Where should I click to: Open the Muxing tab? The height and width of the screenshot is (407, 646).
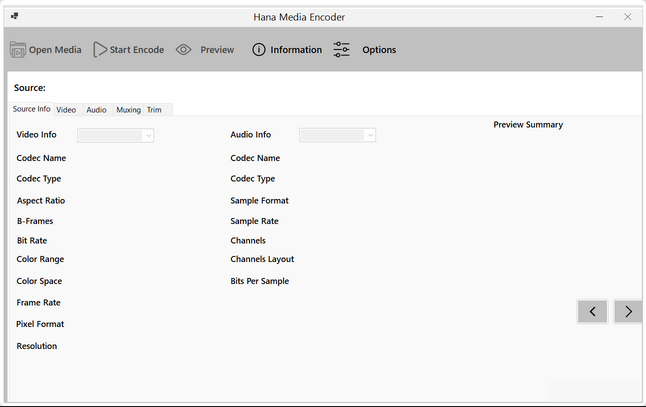pyautogui.click(x=128, y=110)
